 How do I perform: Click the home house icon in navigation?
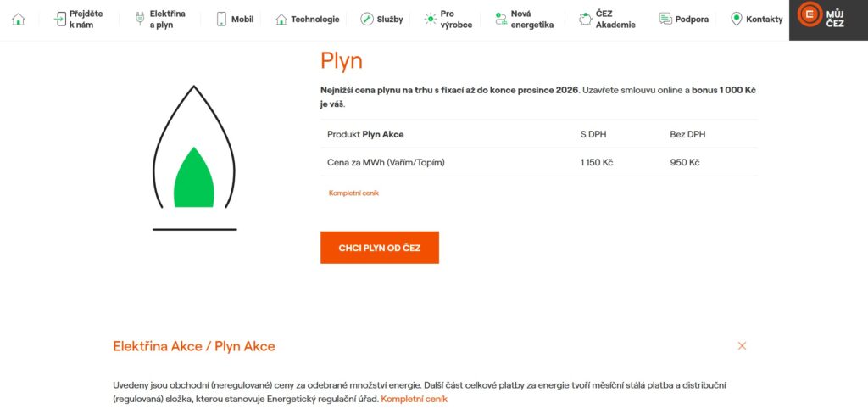click(x=19, y=20)
